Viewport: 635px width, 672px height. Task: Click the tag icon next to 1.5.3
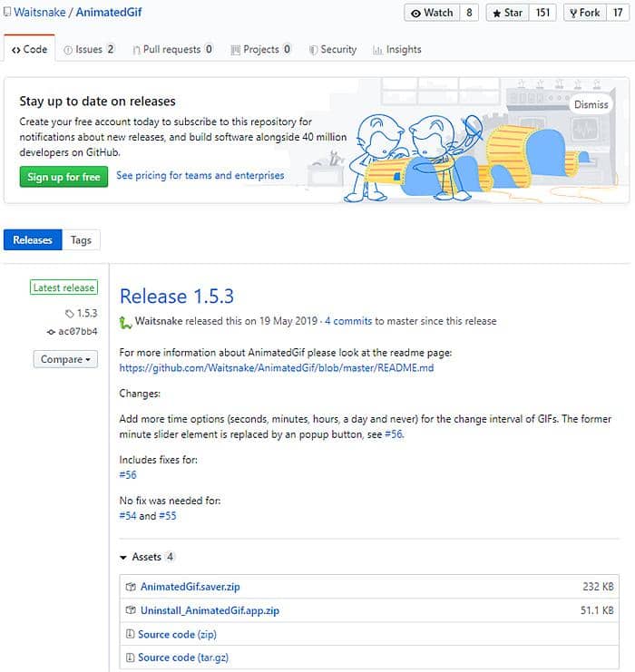click(70, 314)
